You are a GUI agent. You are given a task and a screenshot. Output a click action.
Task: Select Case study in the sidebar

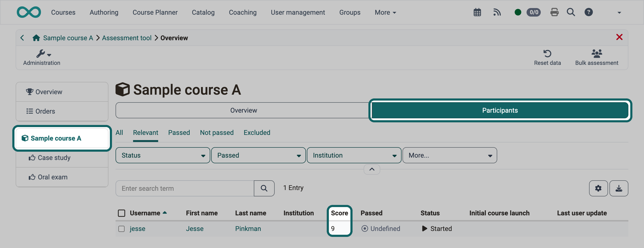click(x=62, y=158)
